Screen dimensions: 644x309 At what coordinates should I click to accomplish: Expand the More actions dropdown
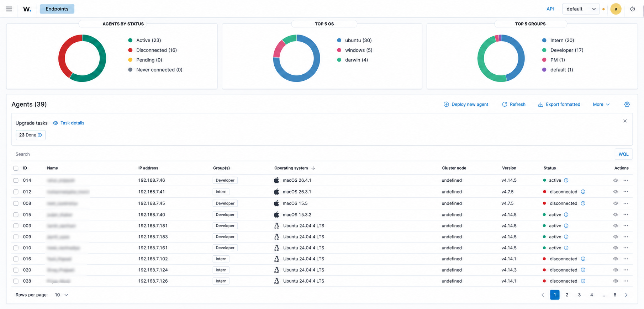coord(601,104)
